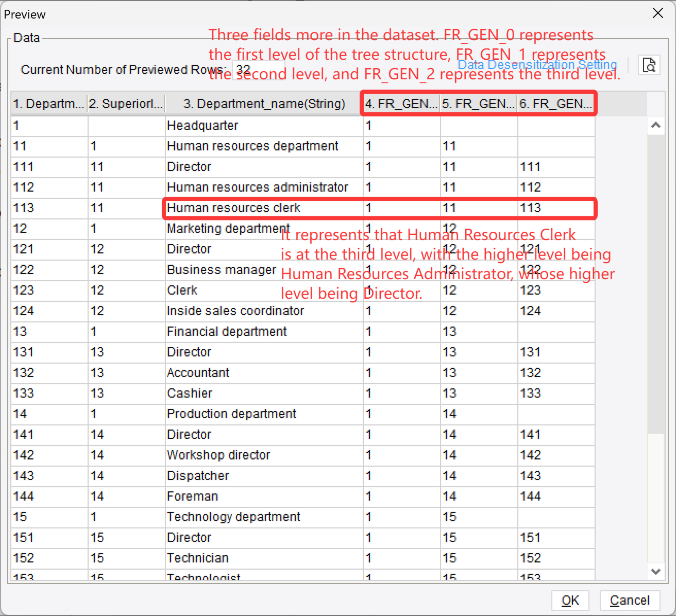Close the Preview dialog window

(658, 13)
